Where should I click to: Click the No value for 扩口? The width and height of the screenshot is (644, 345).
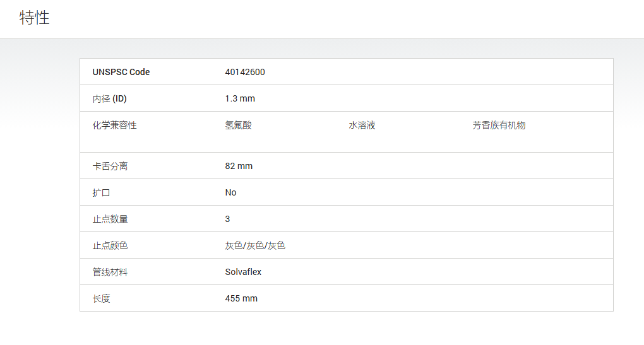click(x=230, y=193)
